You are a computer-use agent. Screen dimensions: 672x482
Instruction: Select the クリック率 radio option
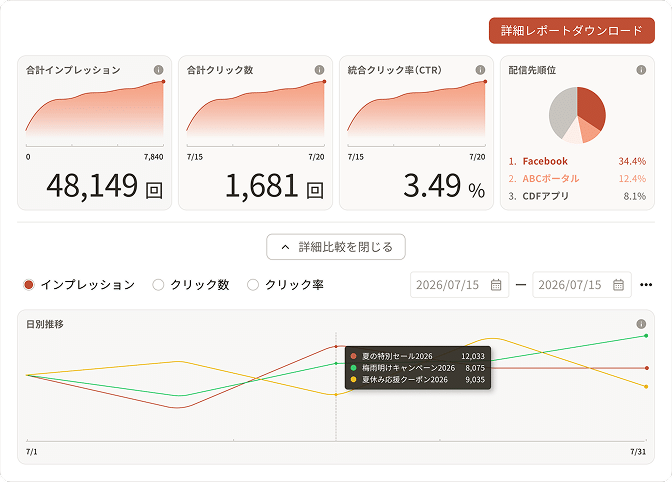tap(253, 285)
